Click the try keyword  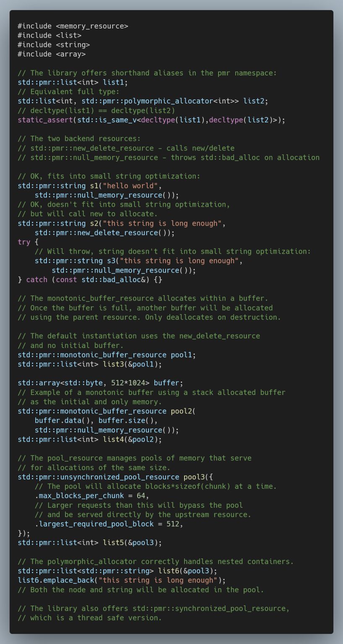click(x=24, y=242)
